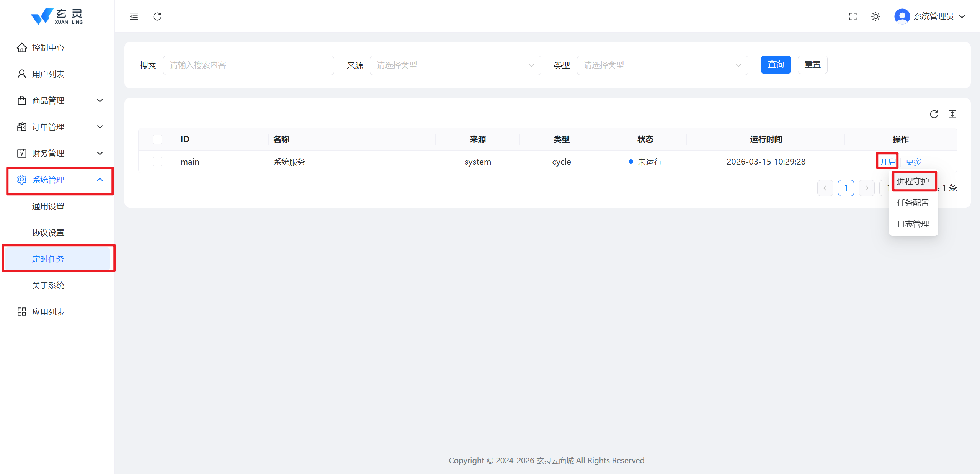Open 应用列表 from the sidebar
Screen dimensions: 980x474
click(x=48, y=311)
